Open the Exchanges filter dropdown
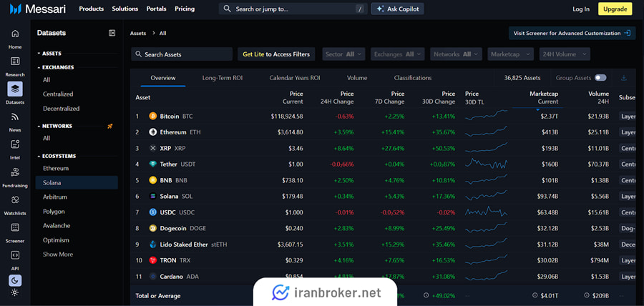 [x=397, y=54]
